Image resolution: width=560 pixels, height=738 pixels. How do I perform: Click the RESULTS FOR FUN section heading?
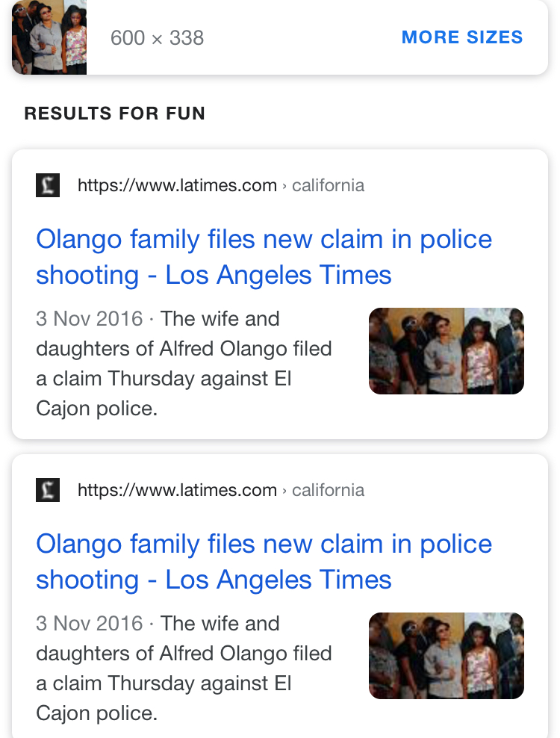click(x=115, y=114)
